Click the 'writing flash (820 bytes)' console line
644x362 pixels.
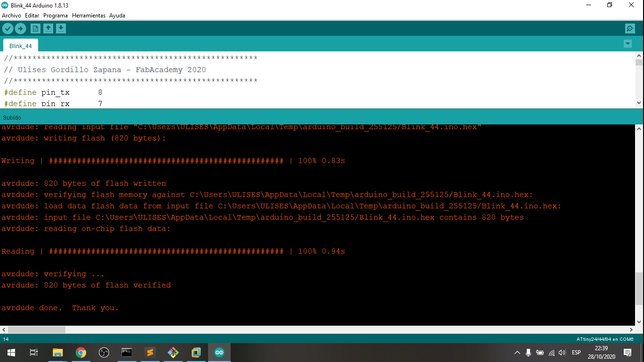click(84, 138)
